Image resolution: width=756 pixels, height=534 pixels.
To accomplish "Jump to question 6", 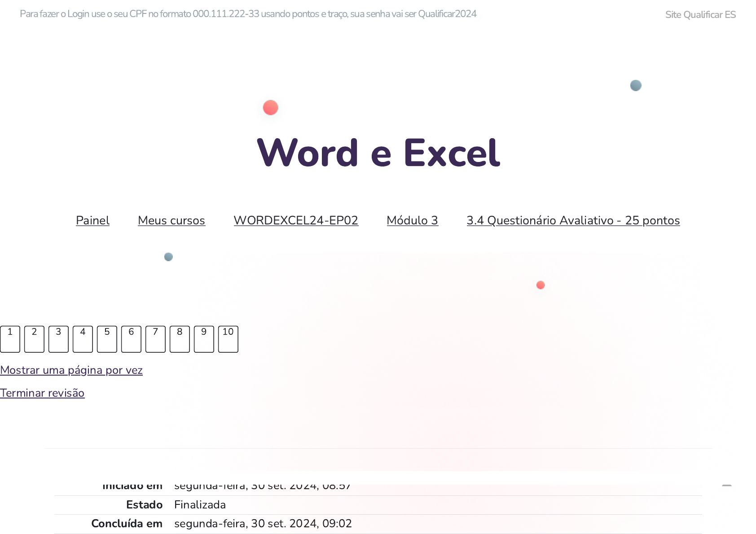I will pos(131,339).
